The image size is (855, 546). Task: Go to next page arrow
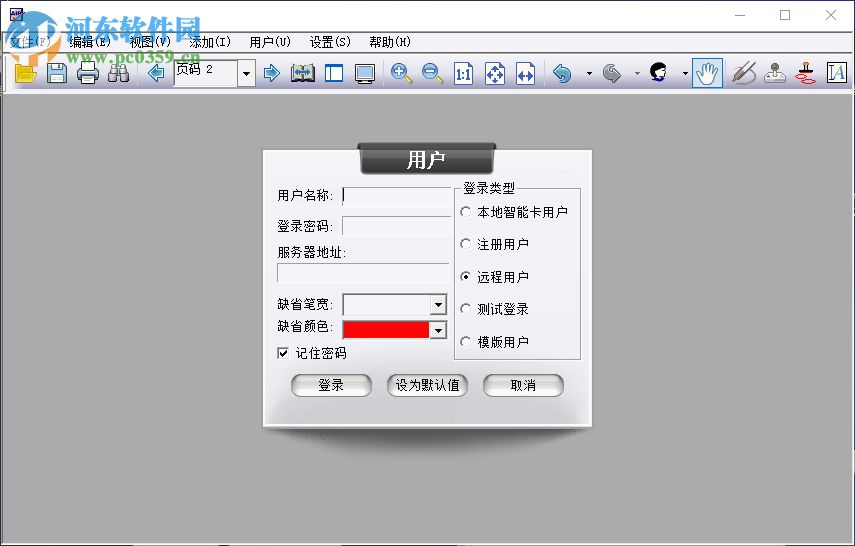pos(272,73)
